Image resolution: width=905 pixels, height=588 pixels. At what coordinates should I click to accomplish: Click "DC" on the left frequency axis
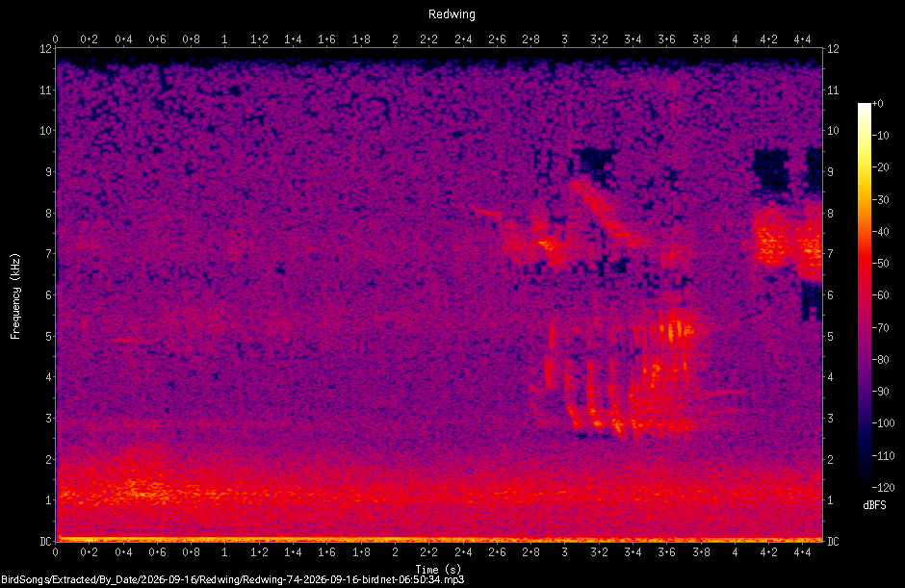pyautogui.click(x=45, y=541)
